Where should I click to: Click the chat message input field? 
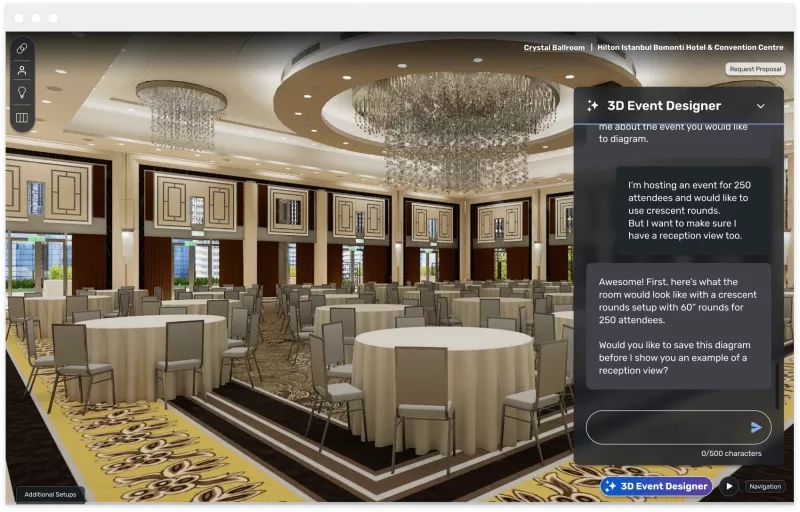click(x=679, y=428)
